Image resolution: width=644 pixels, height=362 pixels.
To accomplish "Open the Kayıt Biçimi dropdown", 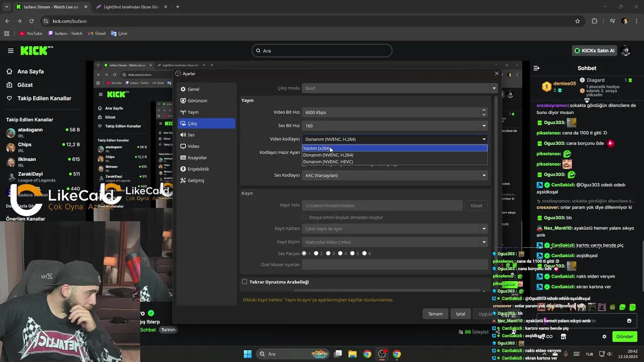I will coord(395,242).
